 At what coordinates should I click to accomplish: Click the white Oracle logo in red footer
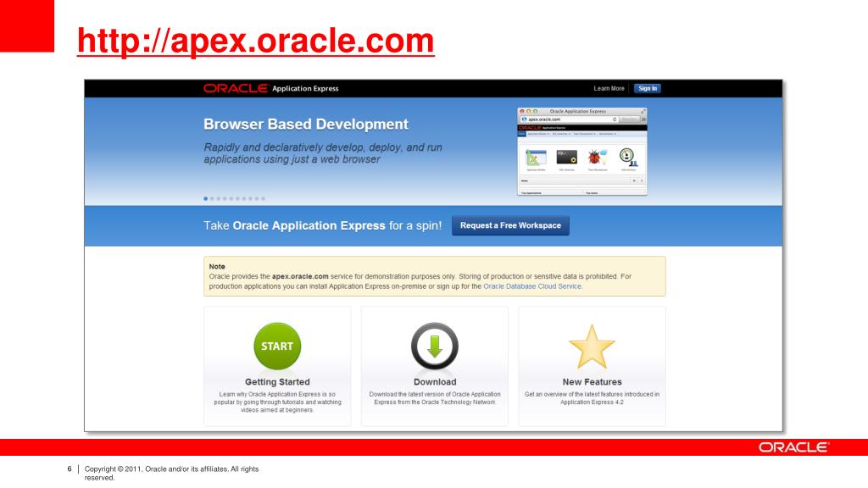coord(793,447)
